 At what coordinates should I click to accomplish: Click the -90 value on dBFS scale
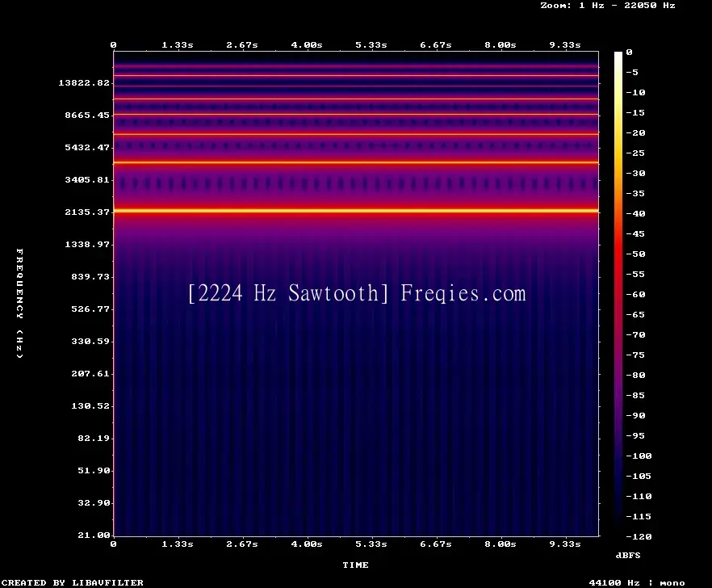[635, 416]
